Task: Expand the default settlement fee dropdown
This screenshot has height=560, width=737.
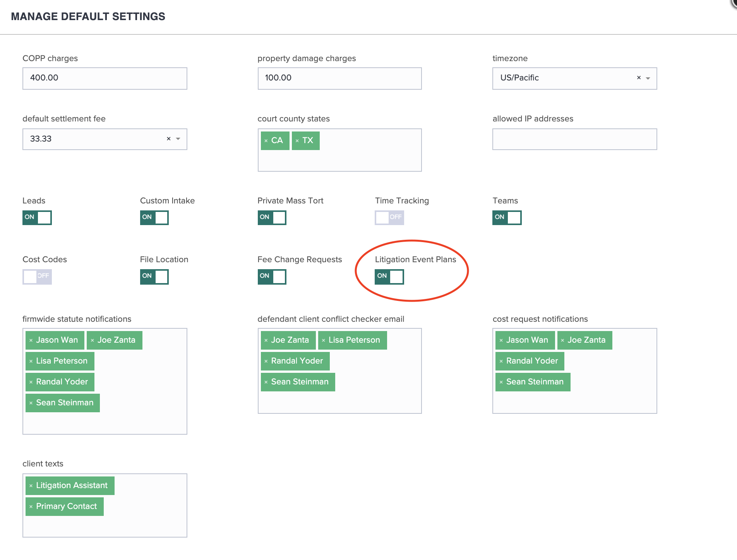Action: [178, 139]
